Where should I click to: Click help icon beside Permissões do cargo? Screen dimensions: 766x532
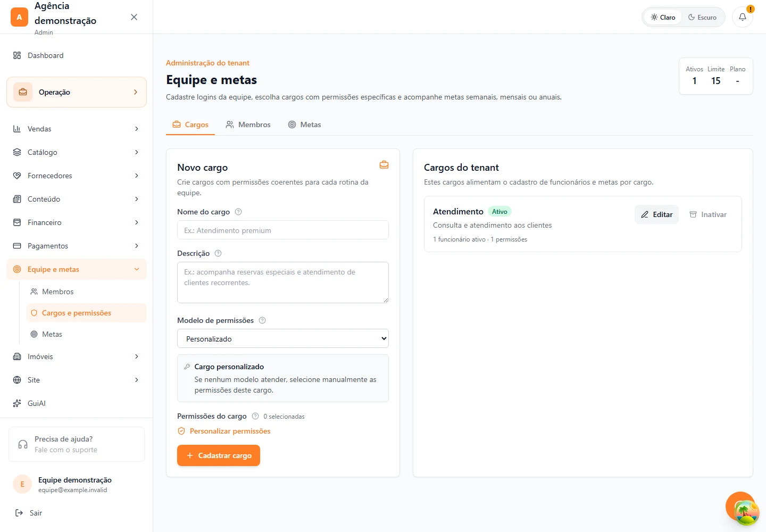coord(255,416)
